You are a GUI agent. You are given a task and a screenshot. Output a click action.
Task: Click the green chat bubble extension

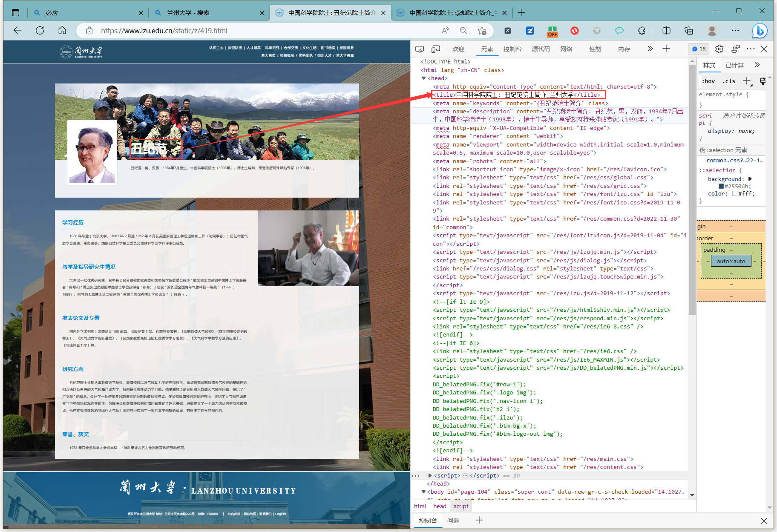coord(619,31)
